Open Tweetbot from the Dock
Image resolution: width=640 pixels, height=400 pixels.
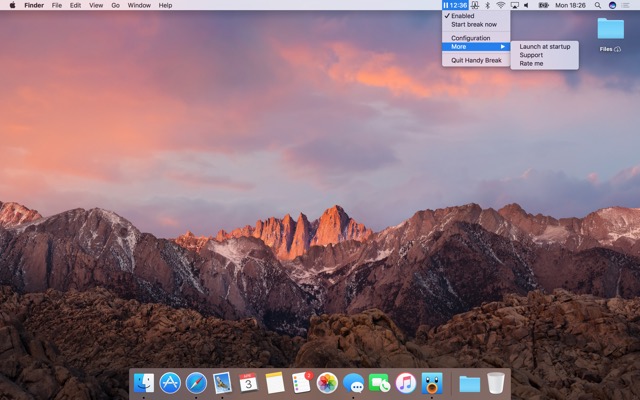[432, 383]
